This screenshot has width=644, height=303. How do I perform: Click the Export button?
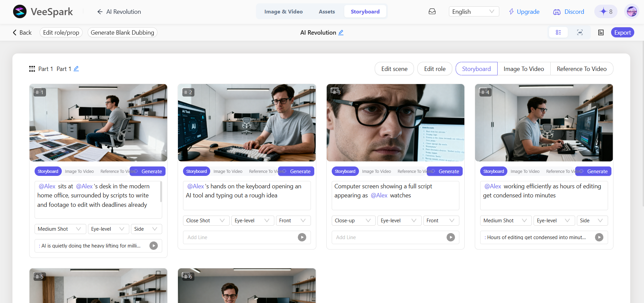click(x=623, y=33)
